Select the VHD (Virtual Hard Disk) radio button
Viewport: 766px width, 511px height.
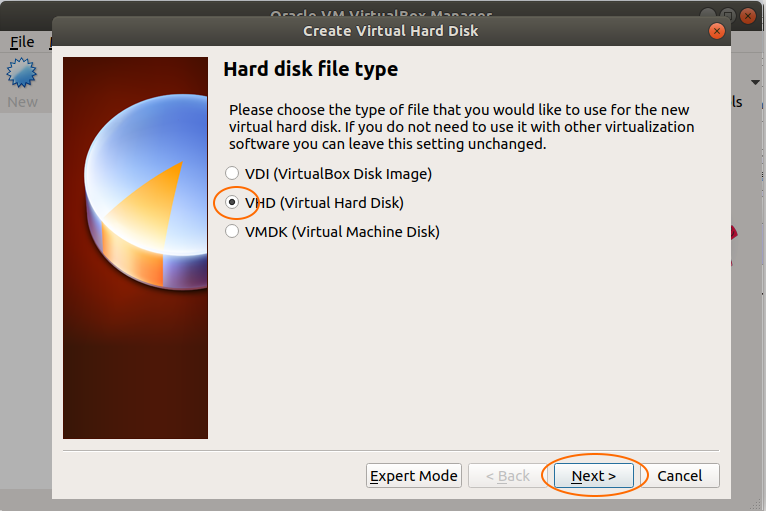[x=232, y=202]
